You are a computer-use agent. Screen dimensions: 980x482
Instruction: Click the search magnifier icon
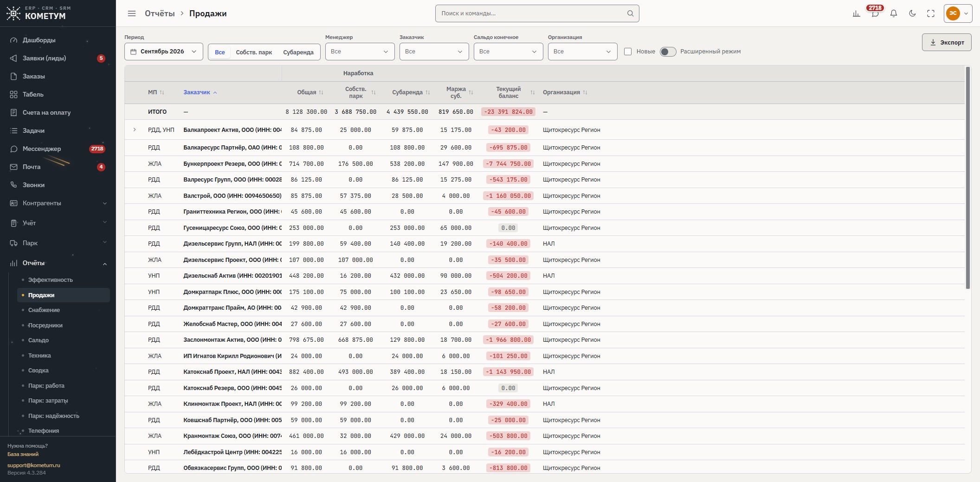630,13
